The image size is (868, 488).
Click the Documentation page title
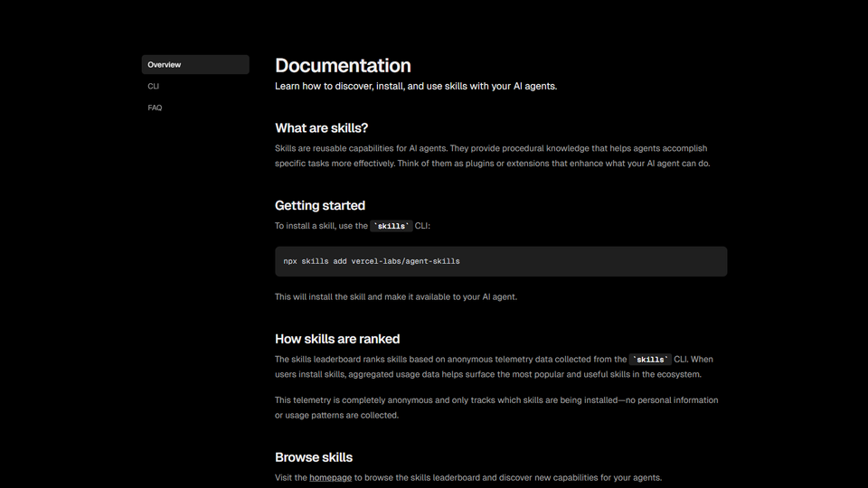pyautogui.click(x=343, y=66)
